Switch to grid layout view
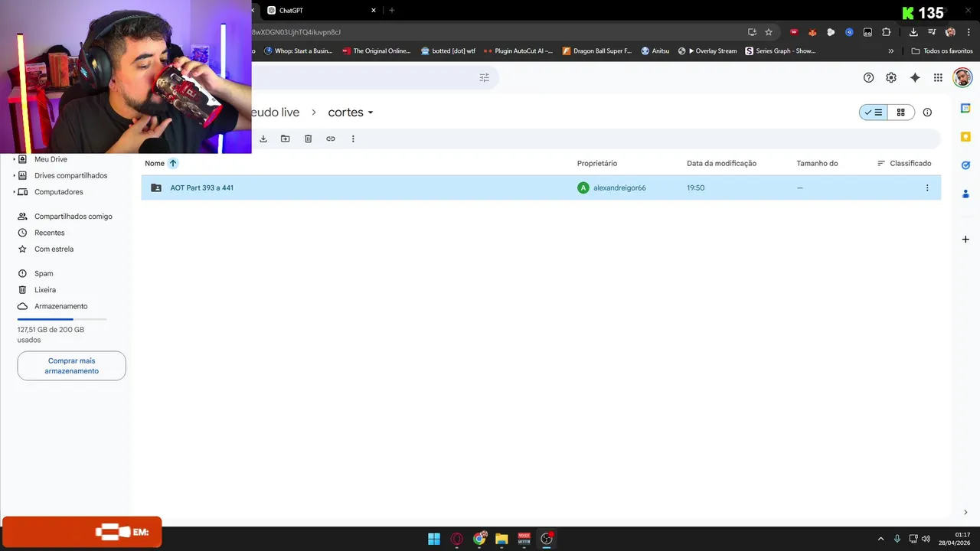 [901, 112]
